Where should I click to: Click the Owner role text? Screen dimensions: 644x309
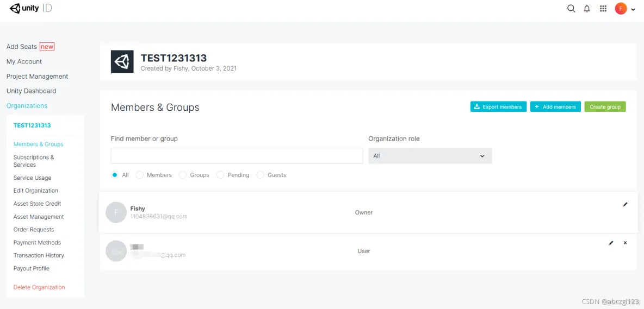click(x=364, y=212)
